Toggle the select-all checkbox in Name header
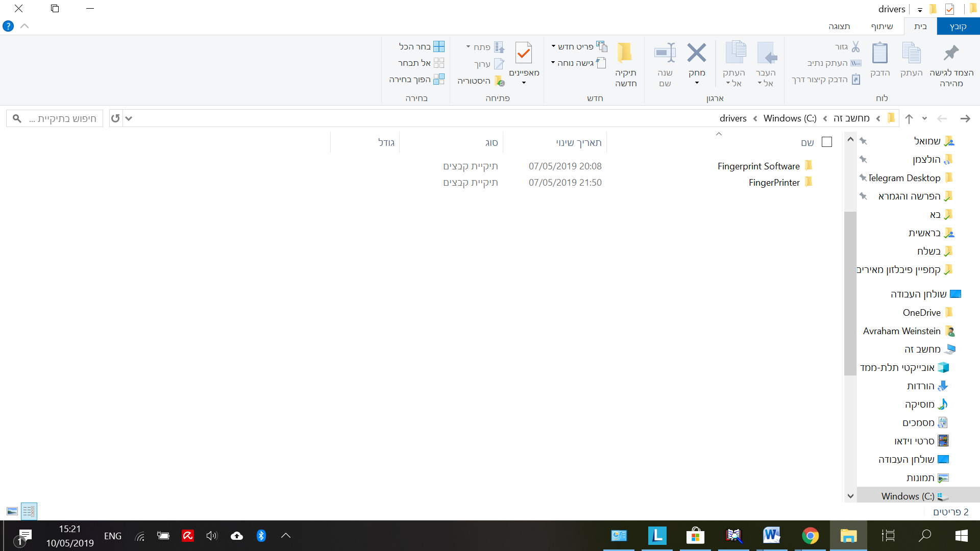 827,142
